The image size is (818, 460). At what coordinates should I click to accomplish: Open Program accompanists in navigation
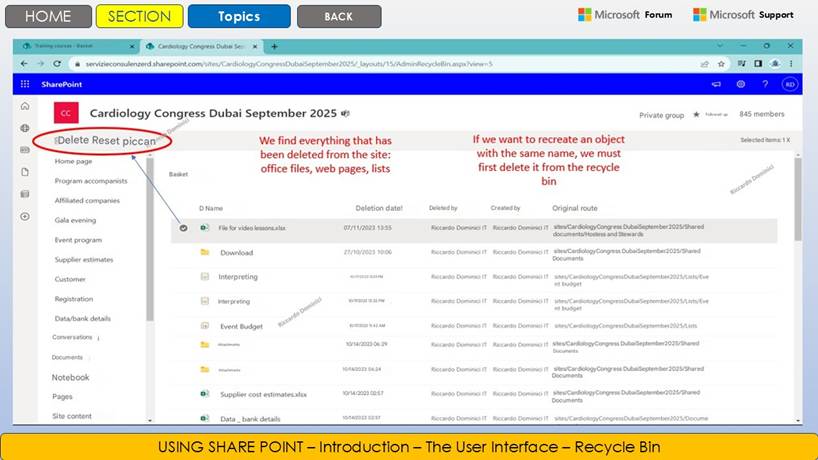point(91,181)
